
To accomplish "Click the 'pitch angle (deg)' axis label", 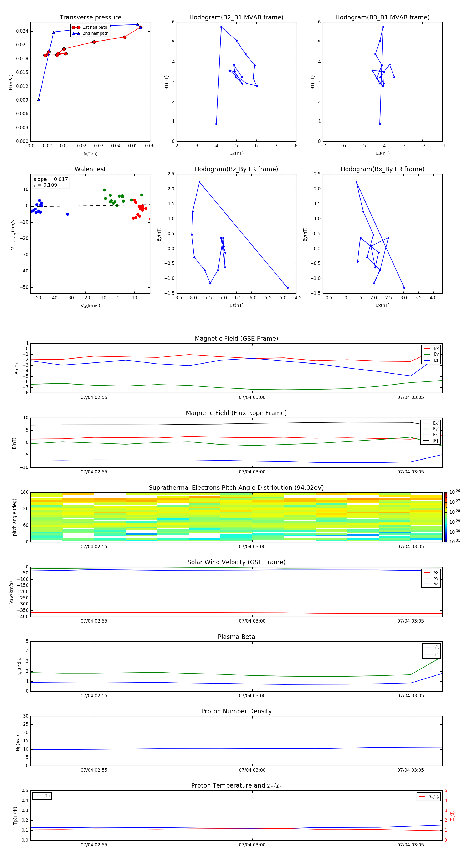I will 14,517.
